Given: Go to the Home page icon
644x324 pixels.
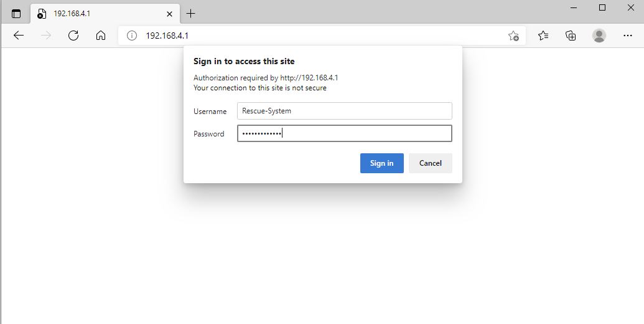Looking at the screenshot, I should [x=101, y=36].
